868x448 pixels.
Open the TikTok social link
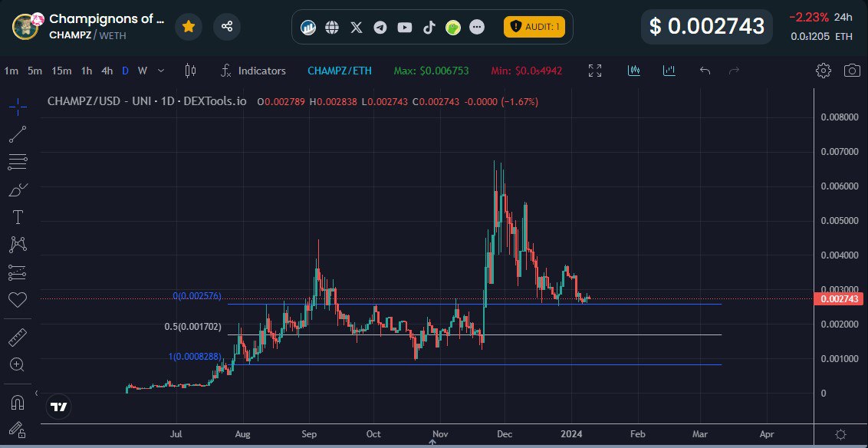(x=429, y=27)
